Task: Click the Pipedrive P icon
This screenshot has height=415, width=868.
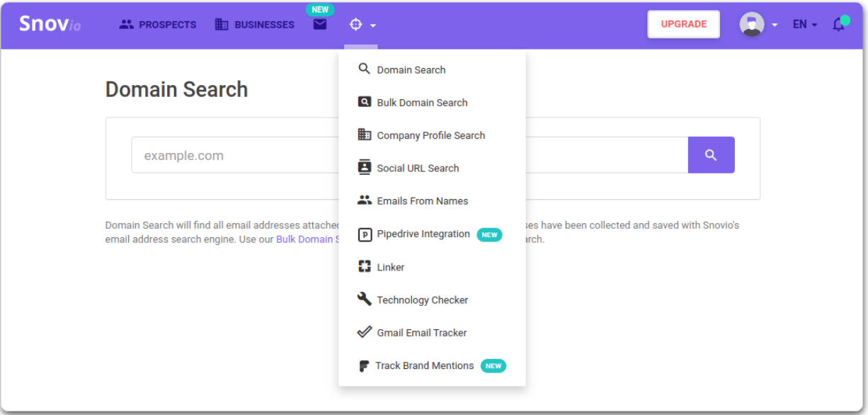Action: 365,234
